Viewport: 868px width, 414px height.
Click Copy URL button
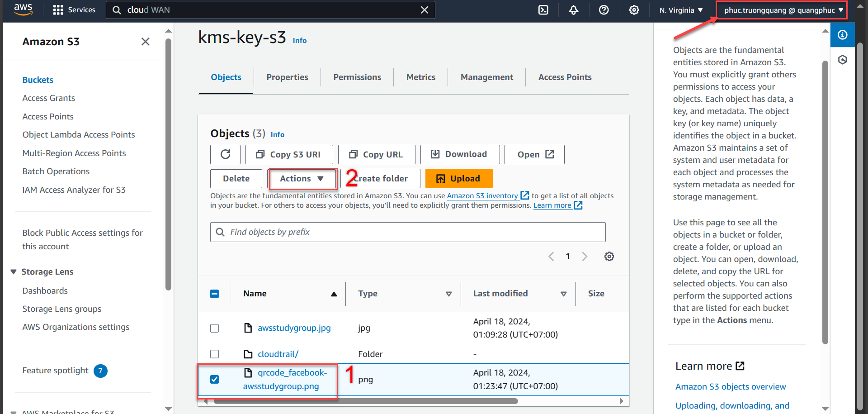pyautogui.click(x=377, y=154)
